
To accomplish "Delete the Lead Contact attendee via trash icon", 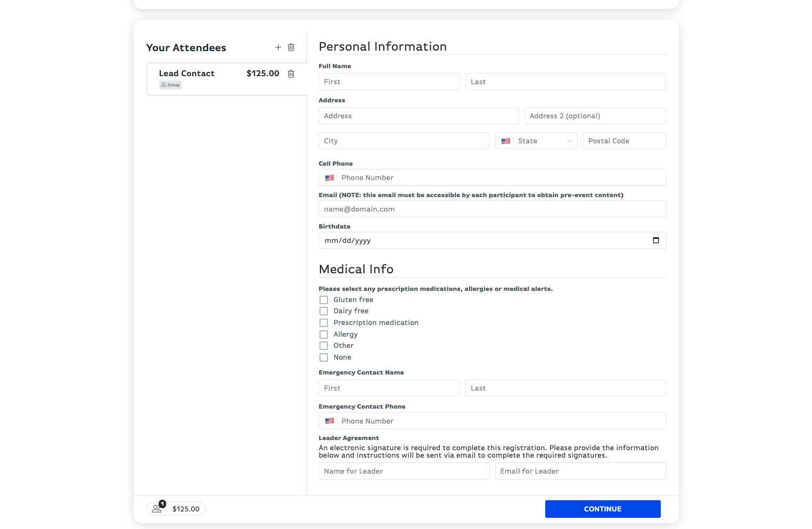I will [291, 74].
